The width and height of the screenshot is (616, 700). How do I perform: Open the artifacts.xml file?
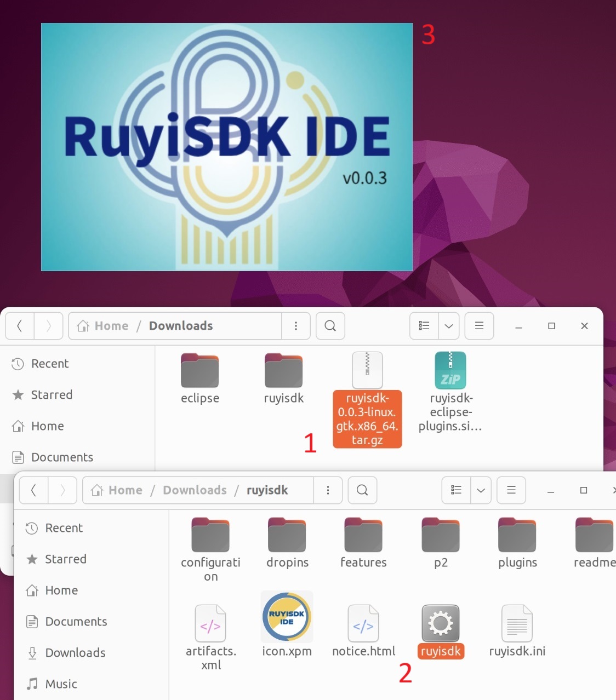coord(210,623)
